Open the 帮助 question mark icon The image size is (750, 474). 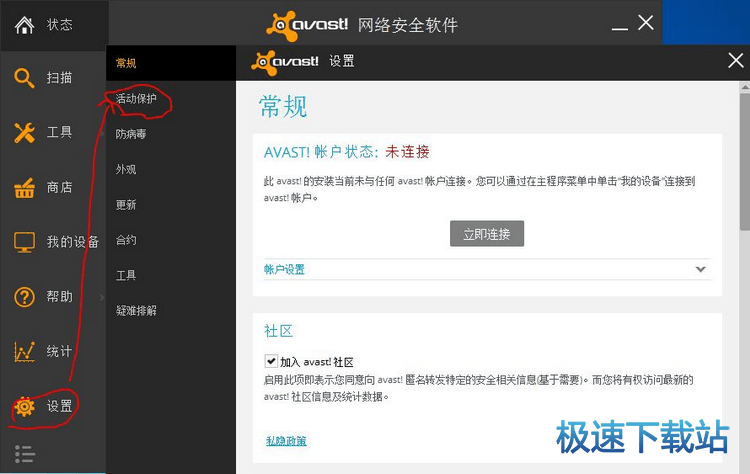pos(24,297)
